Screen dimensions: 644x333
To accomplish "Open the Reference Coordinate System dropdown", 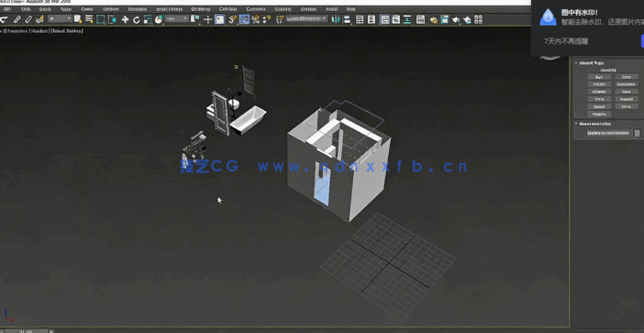I will coord(177,19).
